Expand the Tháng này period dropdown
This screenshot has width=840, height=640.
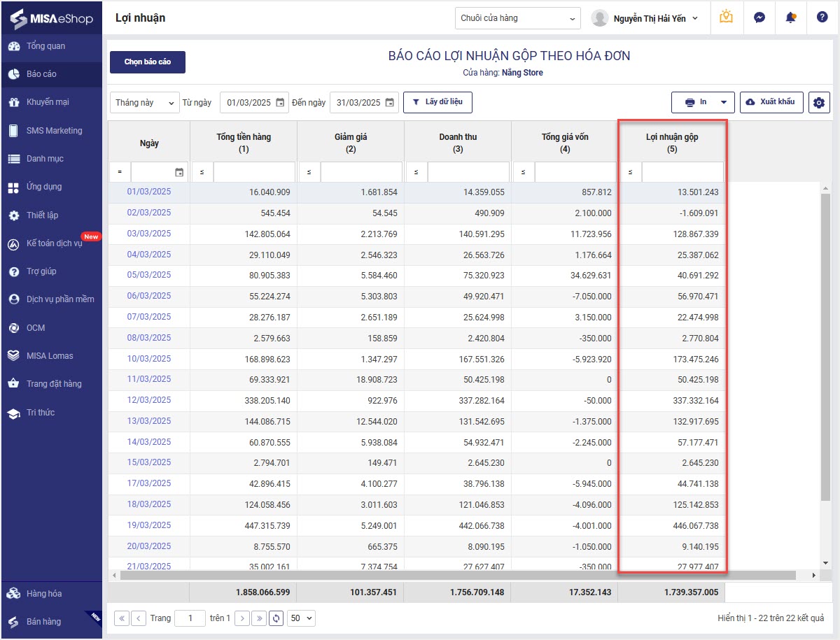click(144, 103)
